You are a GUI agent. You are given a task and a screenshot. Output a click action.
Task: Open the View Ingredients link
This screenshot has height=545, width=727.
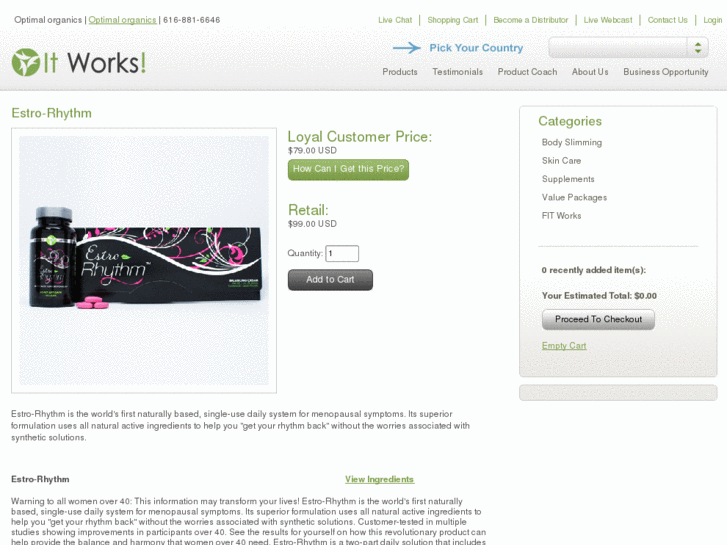(379, 479)
